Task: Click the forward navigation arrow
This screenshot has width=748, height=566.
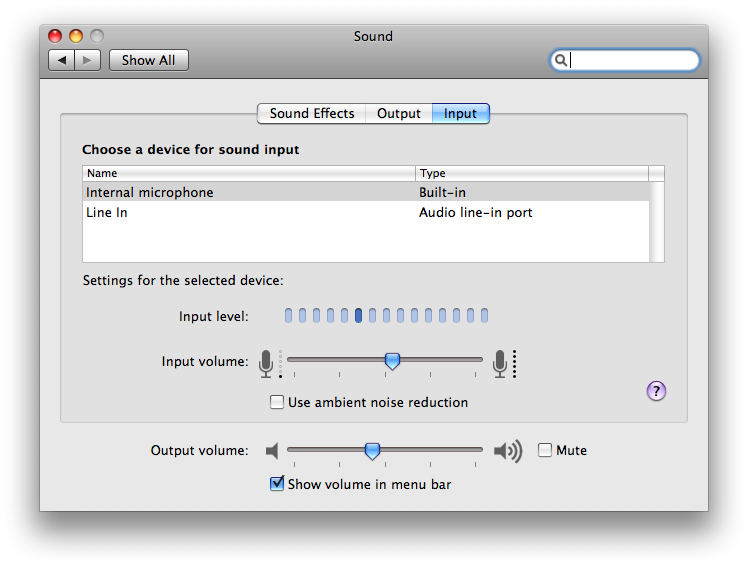Action: [87, 60]
